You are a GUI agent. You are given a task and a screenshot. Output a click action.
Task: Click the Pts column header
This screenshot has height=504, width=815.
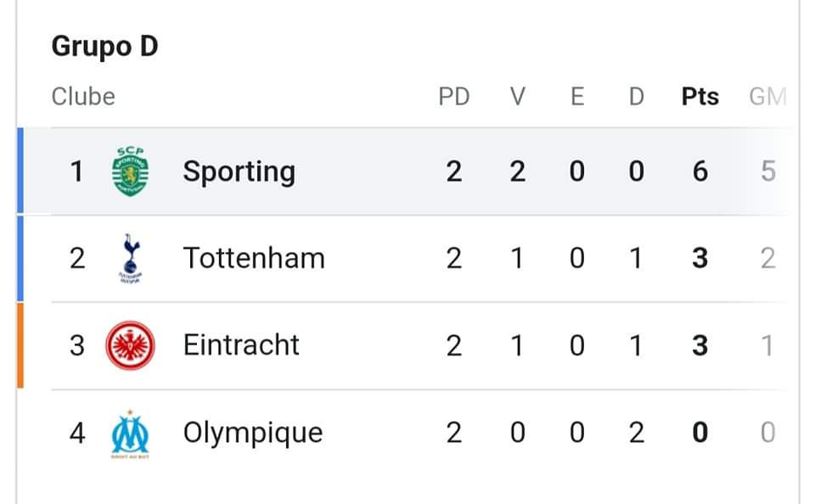pyautogui.click(x=700, y=97)
